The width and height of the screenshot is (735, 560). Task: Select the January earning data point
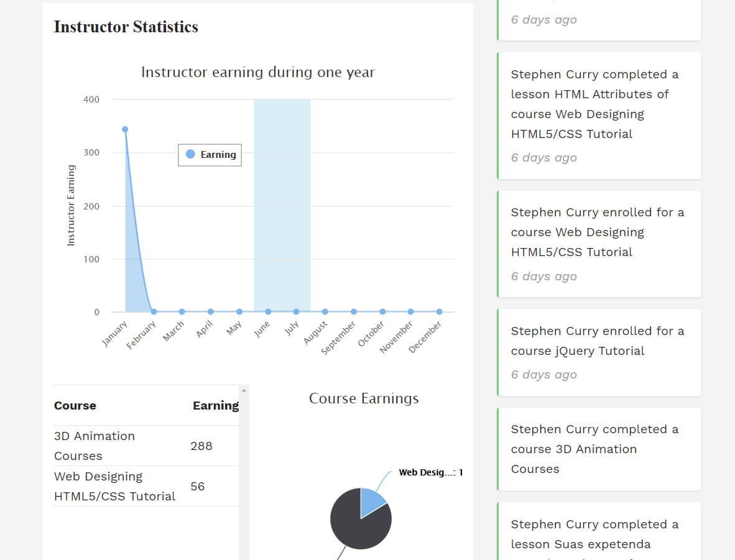coord(124,129)
